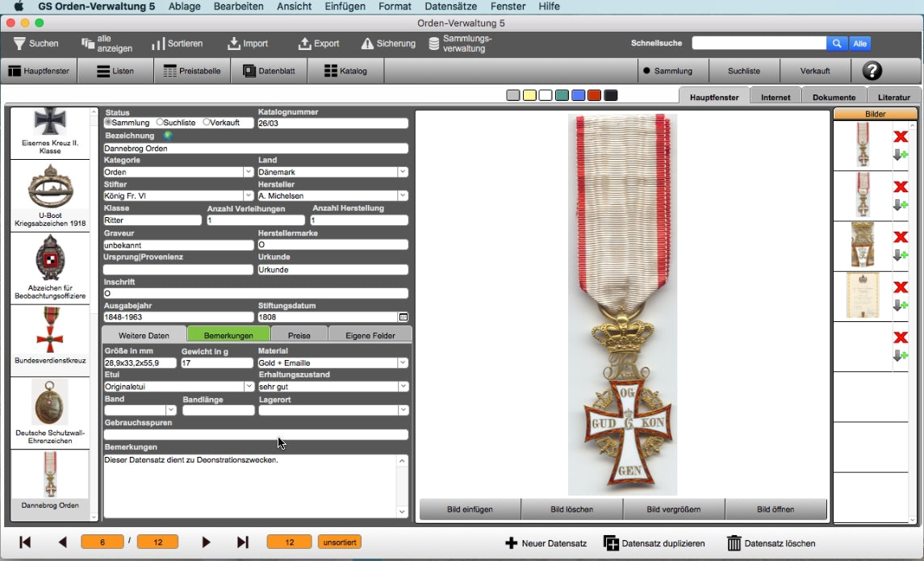This screenshot has height=561, width=924.
Task: Expand the Erhaltungszustand dropdown
Action: [x=402, y=387]
